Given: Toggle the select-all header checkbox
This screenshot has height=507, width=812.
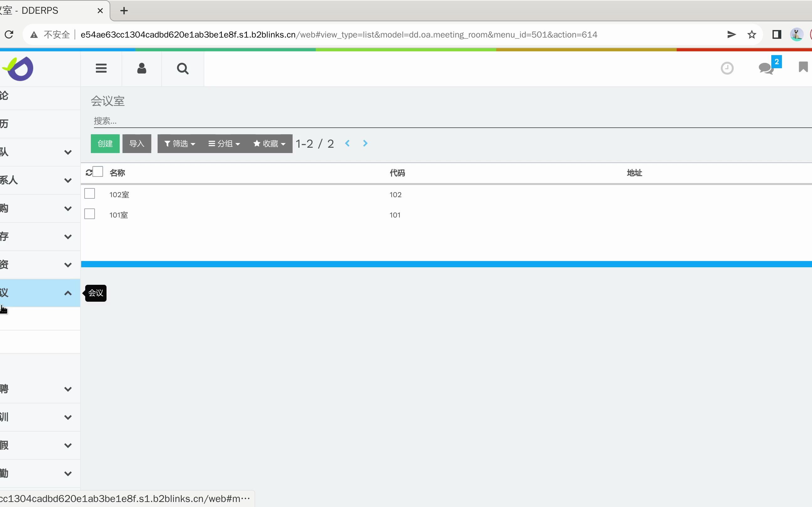Looking at the screenshot, I should (x=98, y=172).
